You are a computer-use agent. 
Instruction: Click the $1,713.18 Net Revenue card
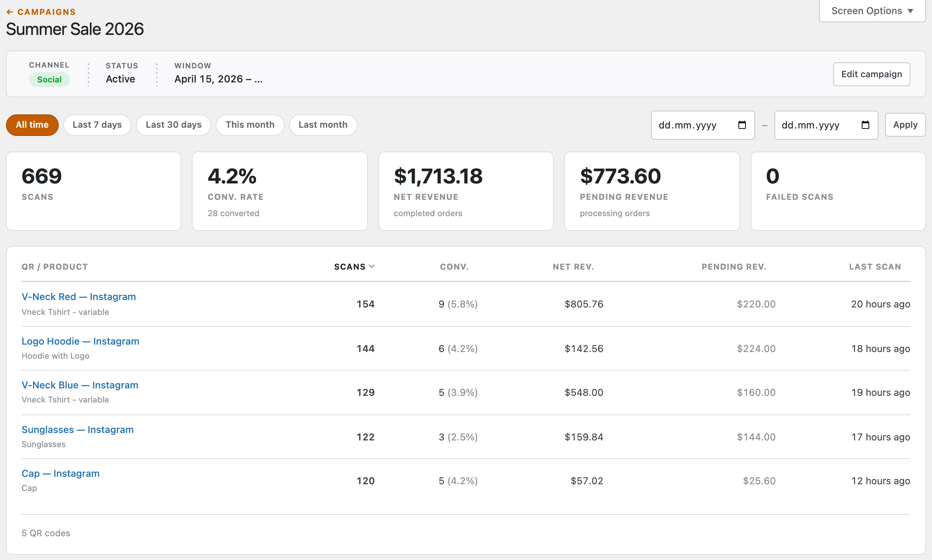(466, 191)
